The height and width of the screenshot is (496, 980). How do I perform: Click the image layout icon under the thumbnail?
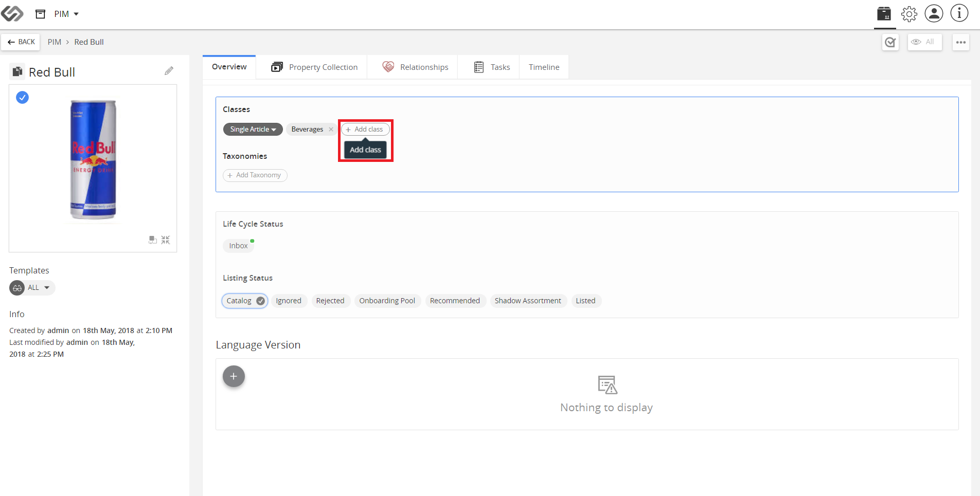tap(153, 240)
